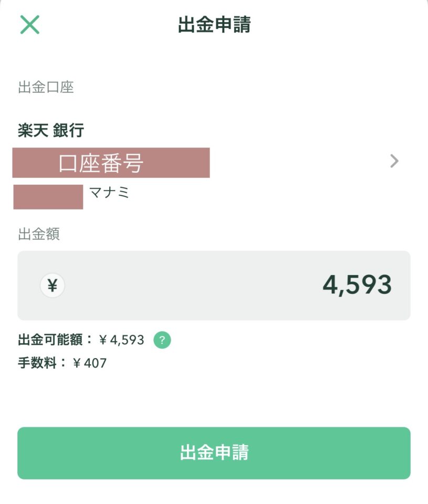Tap the ¥407 fee value
Image resolution: width=428 pixels, height=504 pixels.
[x=90, y=363]
